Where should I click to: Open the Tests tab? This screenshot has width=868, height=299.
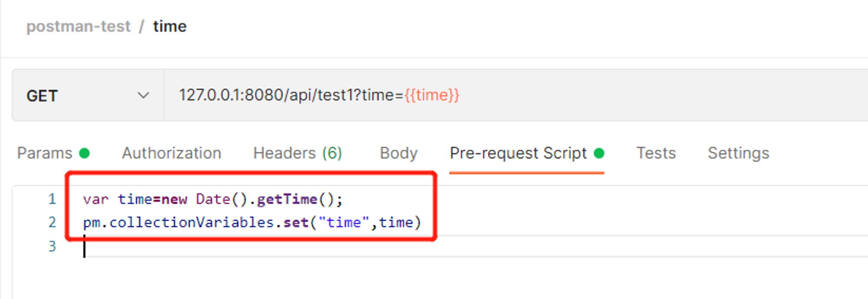coord(656,153)
